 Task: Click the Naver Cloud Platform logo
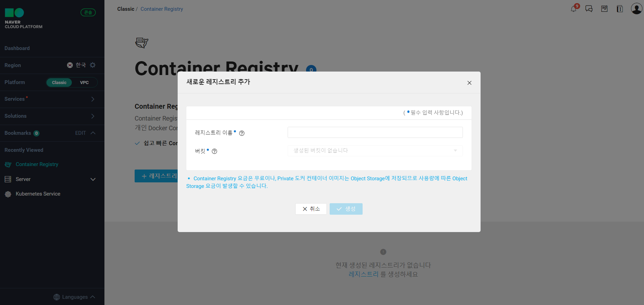[24, 18]
